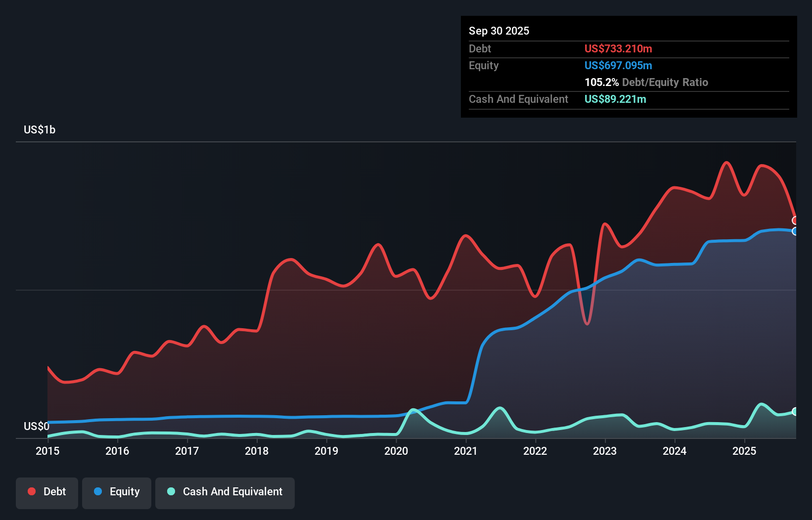The width and height of the screenshot is (812, 520).
Task: Click the blue Equity endpoint marker on the chart
Action: (x=795, y=231)
